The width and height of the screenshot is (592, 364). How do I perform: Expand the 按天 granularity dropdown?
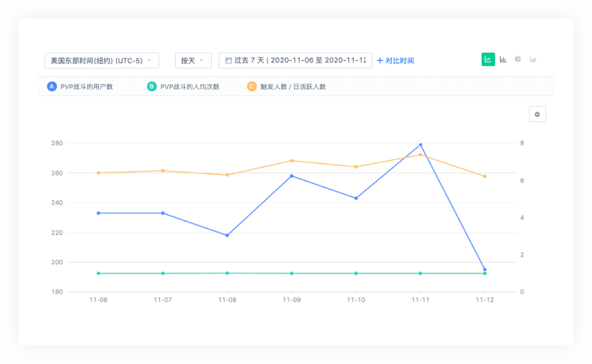[193, 61]
